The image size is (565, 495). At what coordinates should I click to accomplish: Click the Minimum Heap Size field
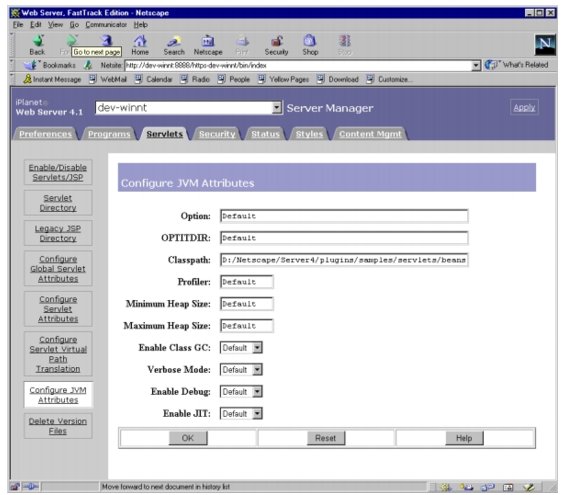(246, 304)
